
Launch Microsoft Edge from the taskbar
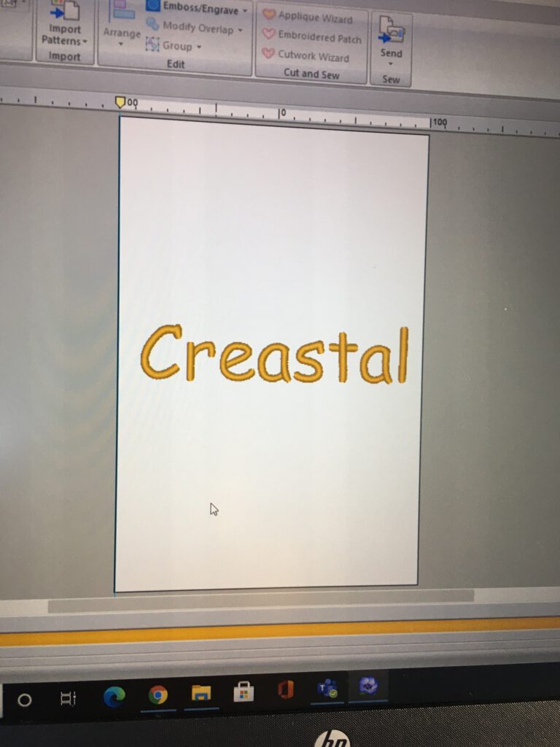[x=114, y=696]
